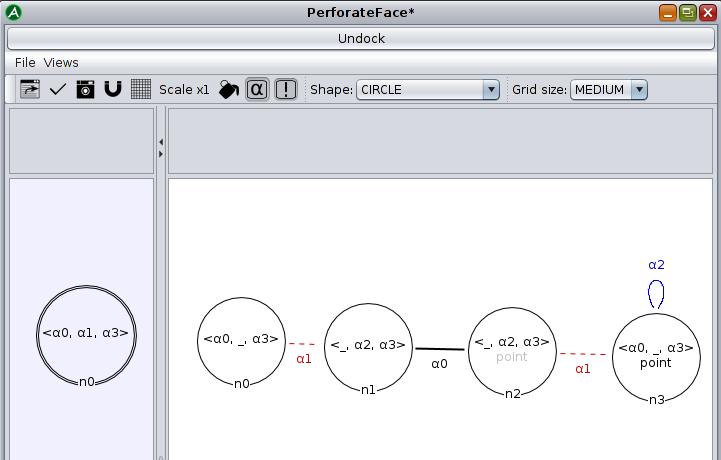This screenshot has width=721, height=460.
Task: Select node n1 with <_, α2, α3>
Action: tap(368, 347)
